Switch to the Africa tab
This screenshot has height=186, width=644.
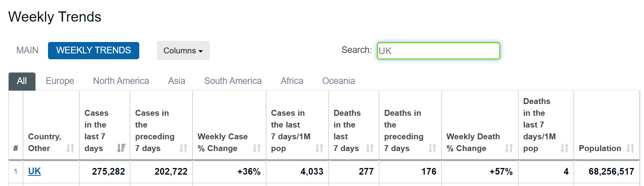(292, 81)
